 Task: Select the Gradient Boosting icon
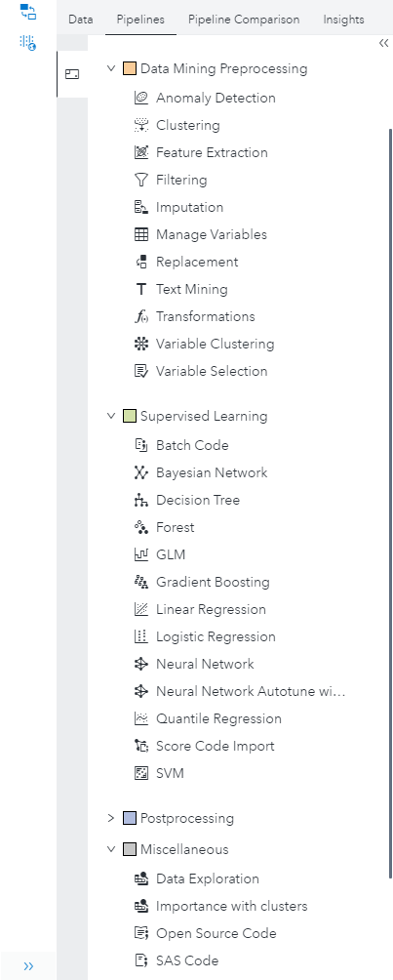point(141,582)
